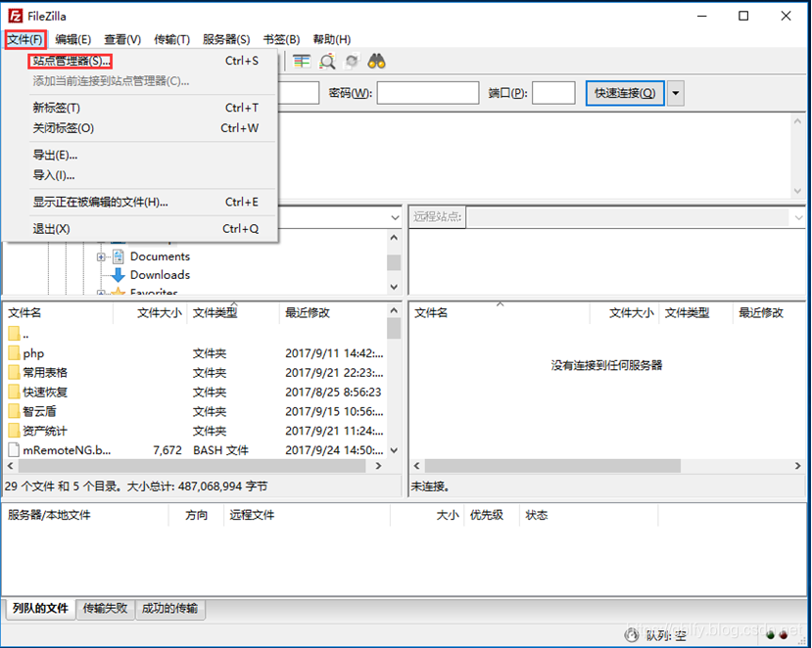
Task: Click the mRemoteNG file icon
Action: click(14, 450)
